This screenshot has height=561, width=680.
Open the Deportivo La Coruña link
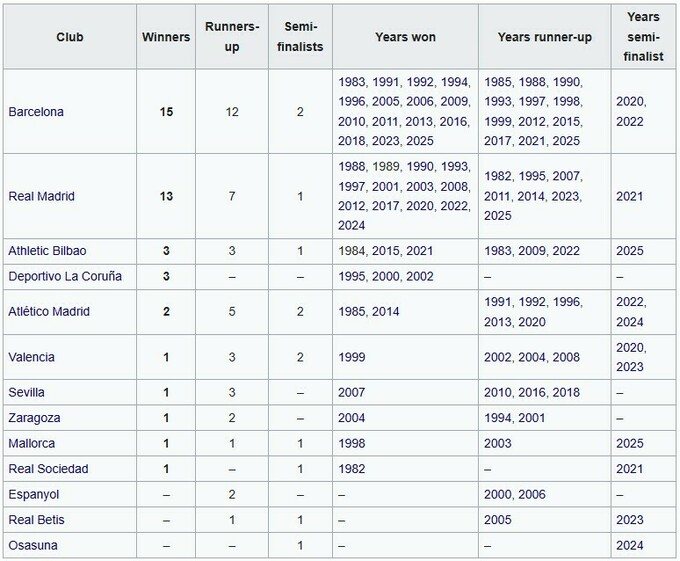pyautogui.click(x=63, y=276)
